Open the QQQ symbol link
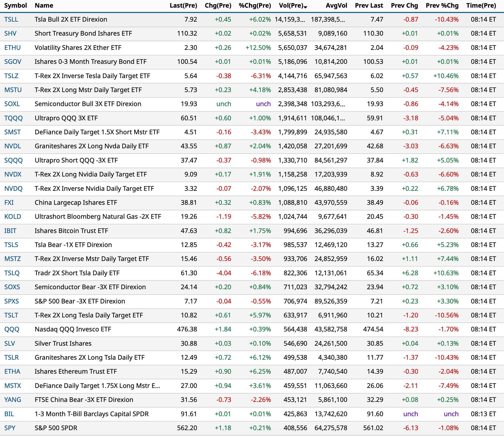504x436 pixels. coord(12,329)
